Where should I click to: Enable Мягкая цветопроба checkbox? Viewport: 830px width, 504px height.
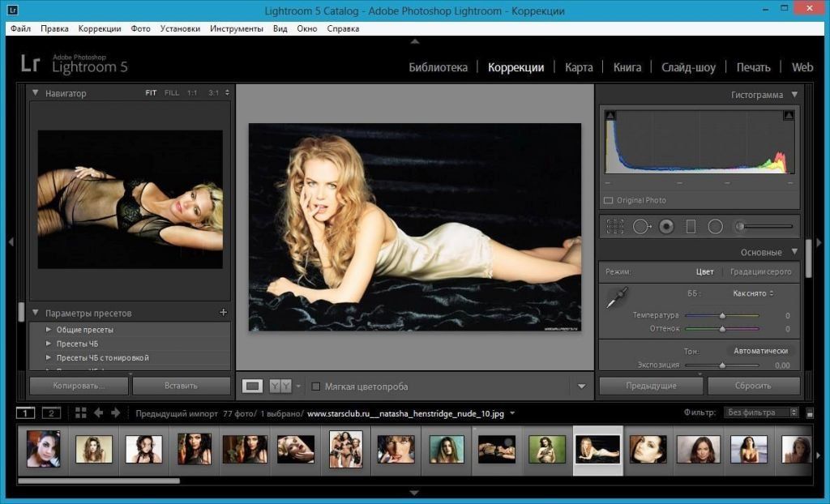315,387
